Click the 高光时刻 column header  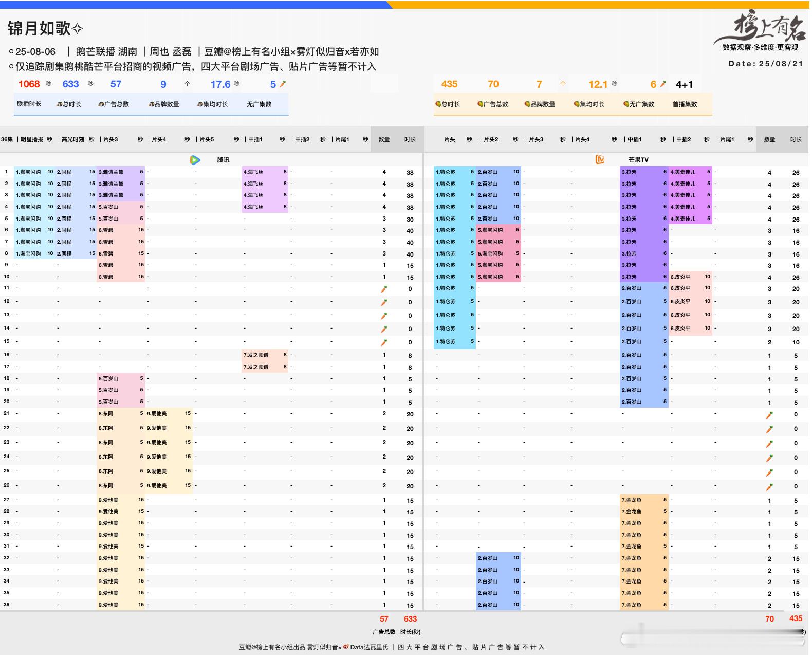coord(73,139)
